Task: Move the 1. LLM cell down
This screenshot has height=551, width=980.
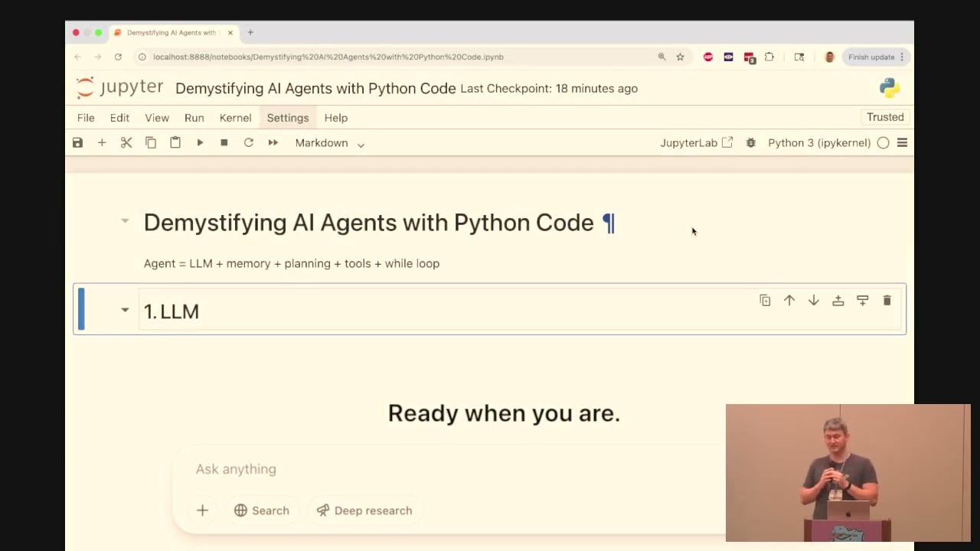Action: [x=814, y=301]
